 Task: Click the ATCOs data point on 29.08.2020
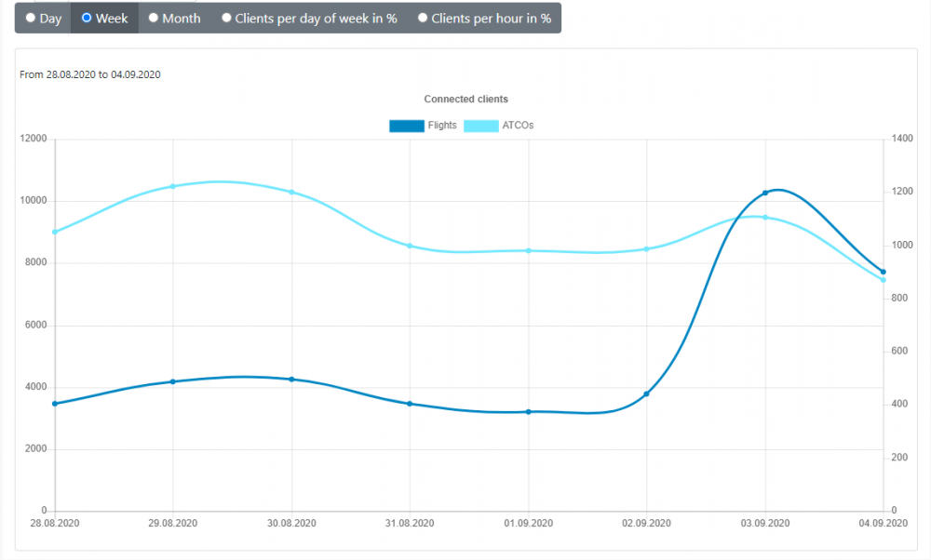(x=173, y=186)
